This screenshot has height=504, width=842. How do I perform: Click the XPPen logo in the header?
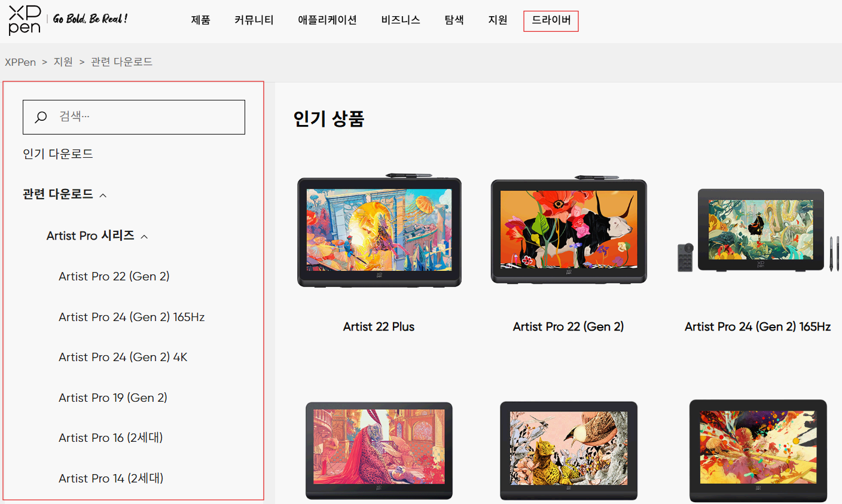click(x=25, y=20)
